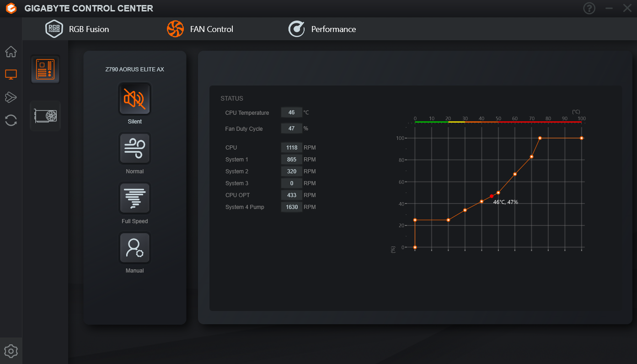Close the Gigabyte Control Center window

(627, 8)
